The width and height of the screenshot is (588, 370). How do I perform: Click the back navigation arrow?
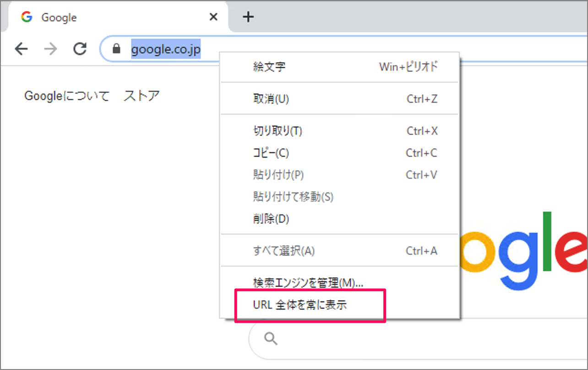click(x=21, y=49)
